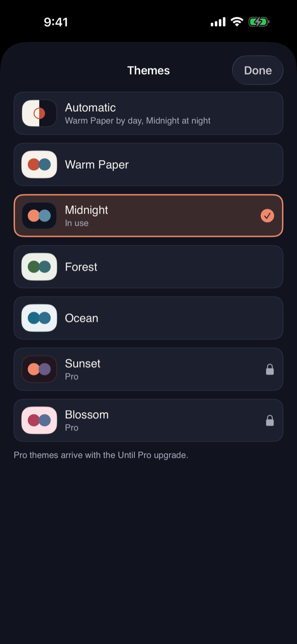Tap the Pro themes upgrade note

click(x=101, y=455)
